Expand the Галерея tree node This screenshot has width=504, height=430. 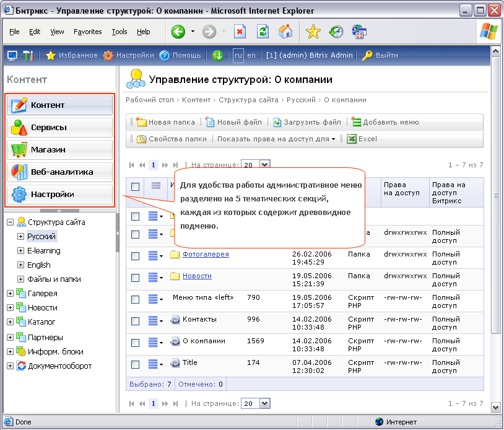(11, 293)
